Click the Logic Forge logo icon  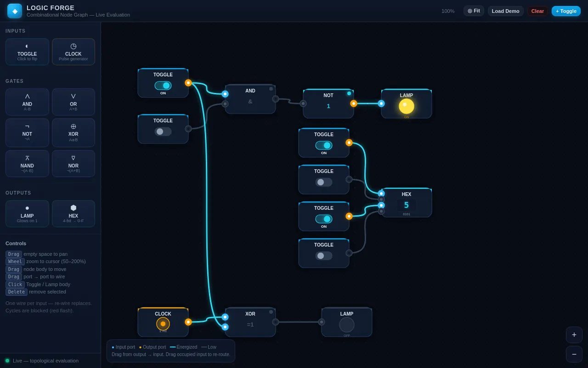15,11
